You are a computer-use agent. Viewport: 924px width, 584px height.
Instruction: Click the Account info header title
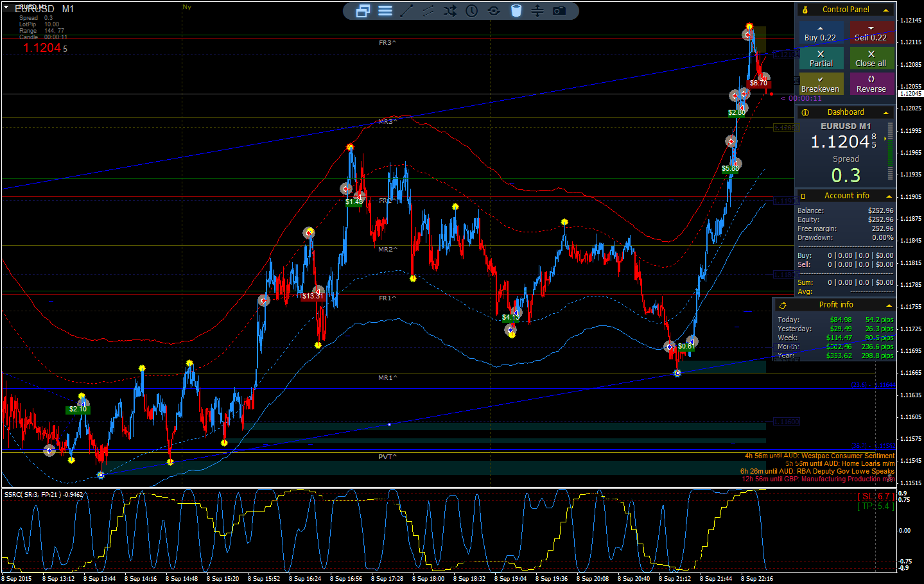[x=847, y=196]
